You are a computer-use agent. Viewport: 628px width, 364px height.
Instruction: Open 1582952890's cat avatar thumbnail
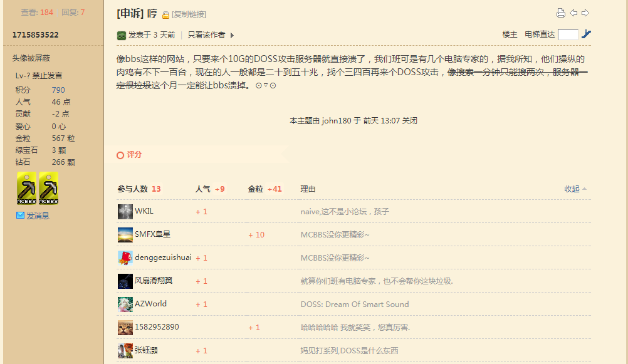pos(125,328)
